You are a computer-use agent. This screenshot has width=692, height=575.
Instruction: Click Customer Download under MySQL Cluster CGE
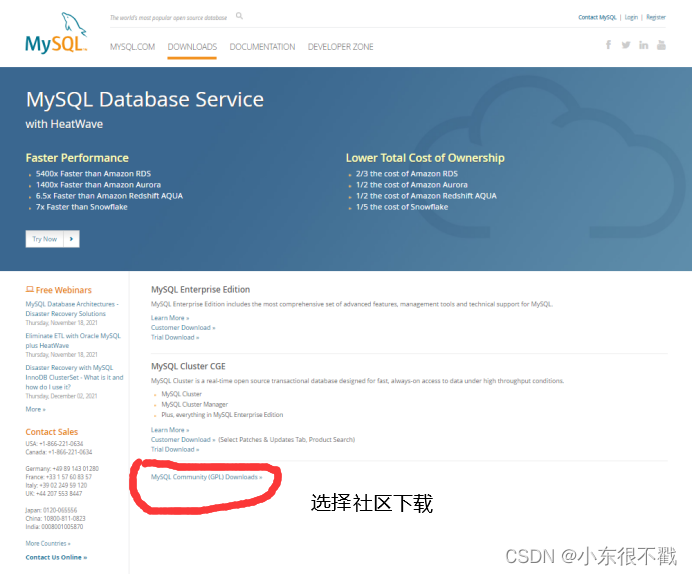coord(183,440)
